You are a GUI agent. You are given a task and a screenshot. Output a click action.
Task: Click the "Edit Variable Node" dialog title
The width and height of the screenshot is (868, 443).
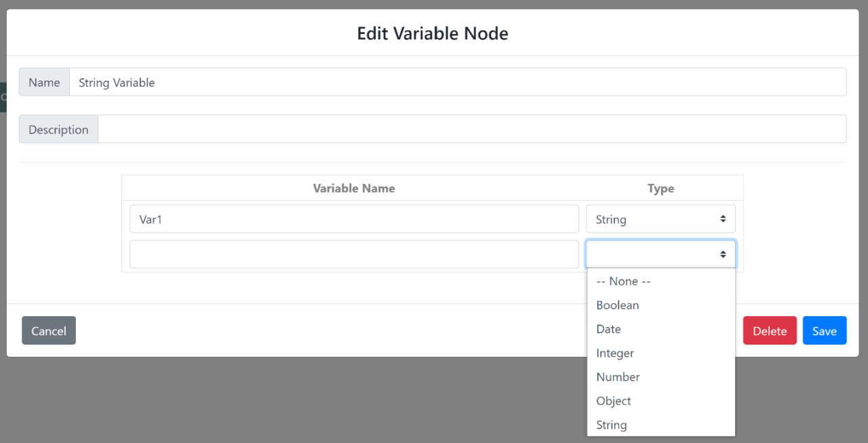coord(433,33)
